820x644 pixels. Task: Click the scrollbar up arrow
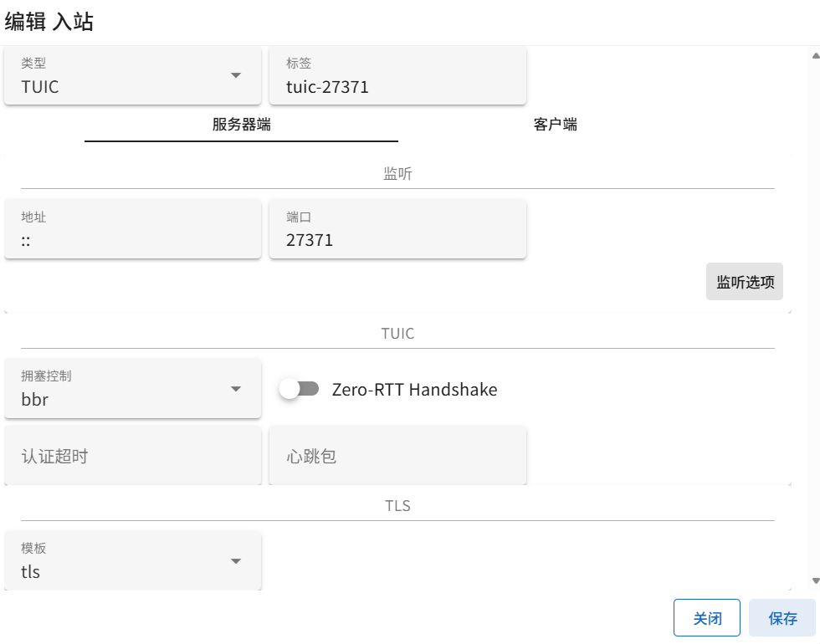[815, 56]
